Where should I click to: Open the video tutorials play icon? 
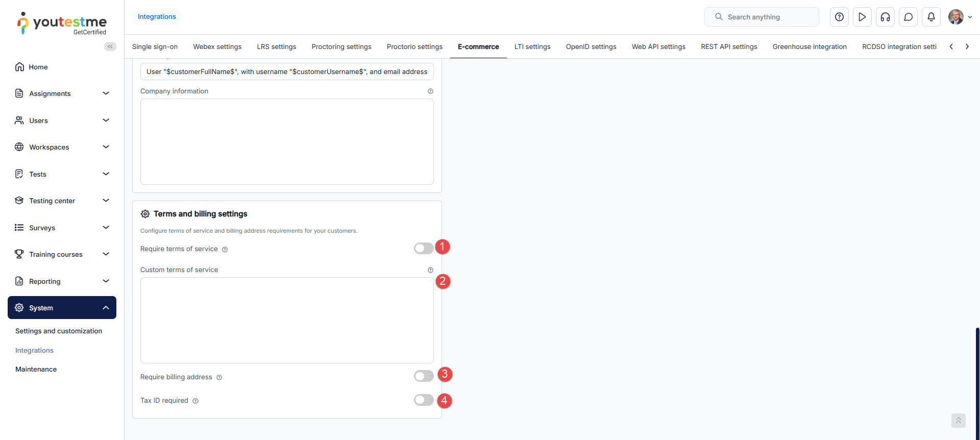(x=862, y=17)
